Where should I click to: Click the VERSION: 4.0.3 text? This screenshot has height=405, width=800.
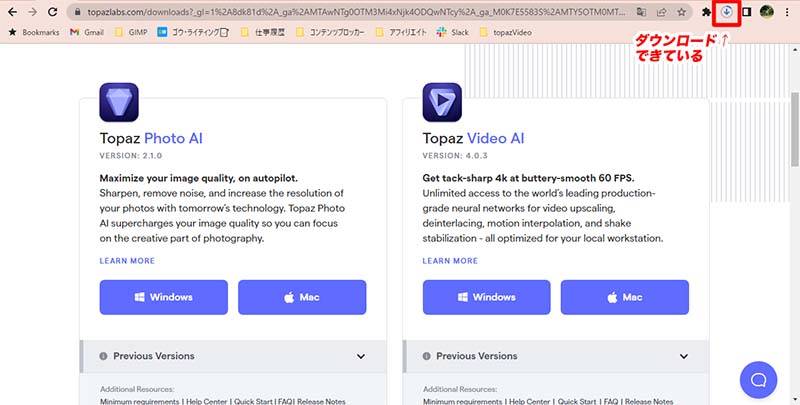[455, 156]
